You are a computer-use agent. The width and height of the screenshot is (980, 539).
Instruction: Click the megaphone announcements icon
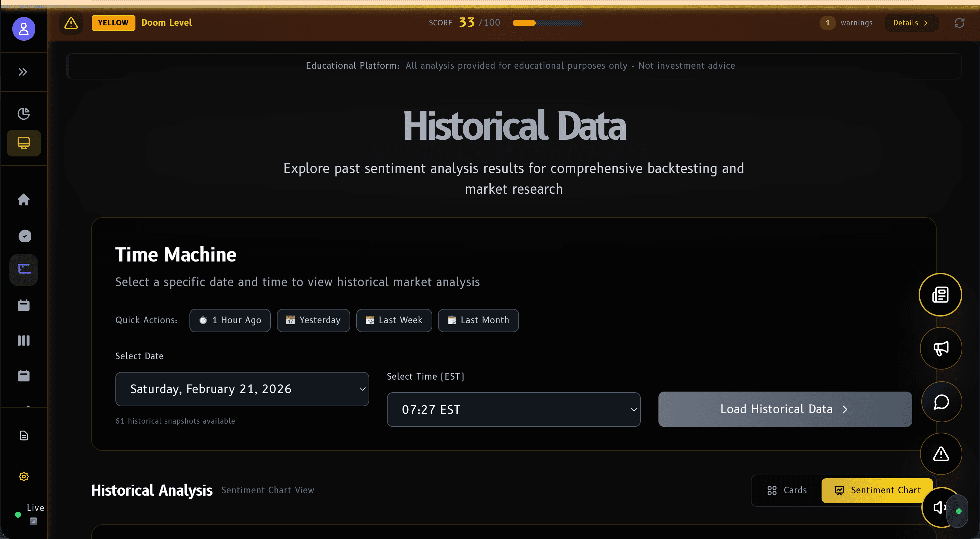(941, 348)
